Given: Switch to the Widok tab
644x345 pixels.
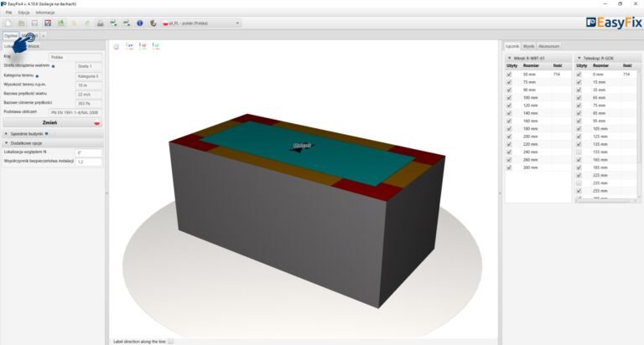Looking at the screenshot, I should coord(34,46).
